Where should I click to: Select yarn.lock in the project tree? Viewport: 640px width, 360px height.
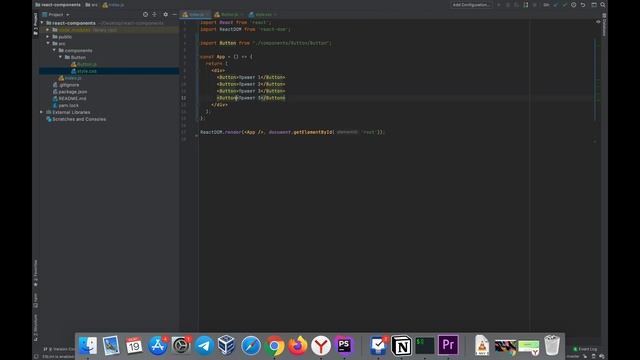coord(65,105)
